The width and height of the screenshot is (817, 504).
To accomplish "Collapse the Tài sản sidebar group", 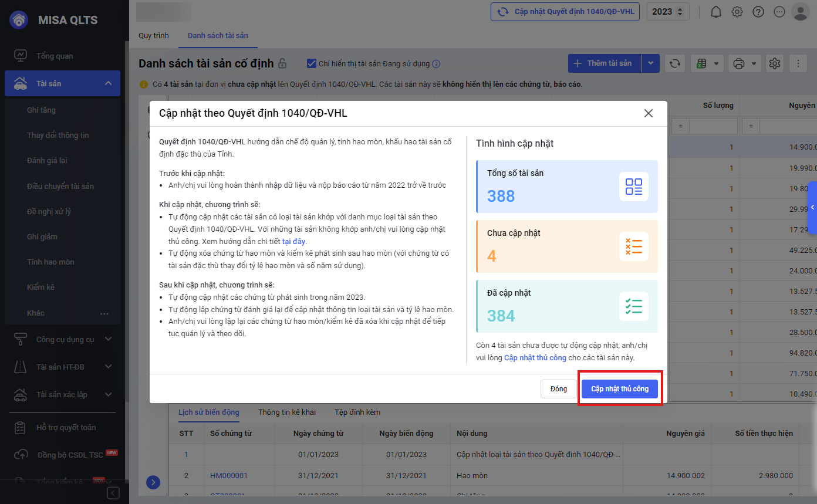I will 108,83.
